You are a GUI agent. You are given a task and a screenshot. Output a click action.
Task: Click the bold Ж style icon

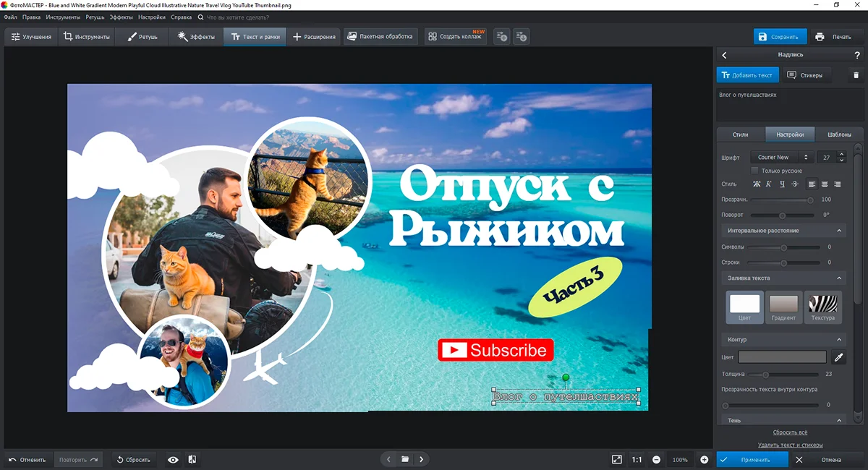(757, 184)
